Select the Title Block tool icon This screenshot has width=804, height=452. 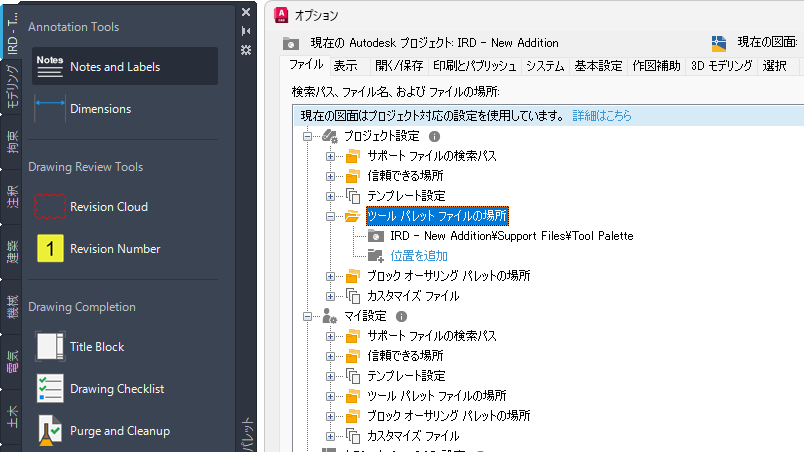(50, 346)
